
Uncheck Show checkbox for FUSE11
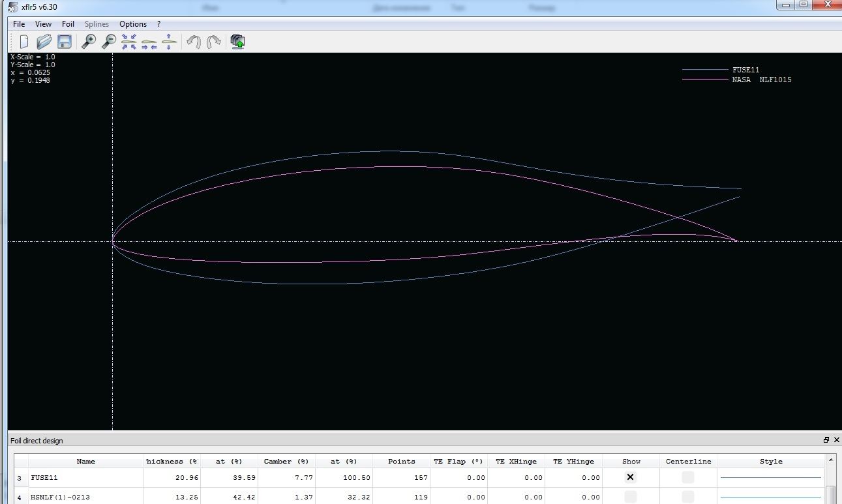pyautogui.click(x=630, y=477)
